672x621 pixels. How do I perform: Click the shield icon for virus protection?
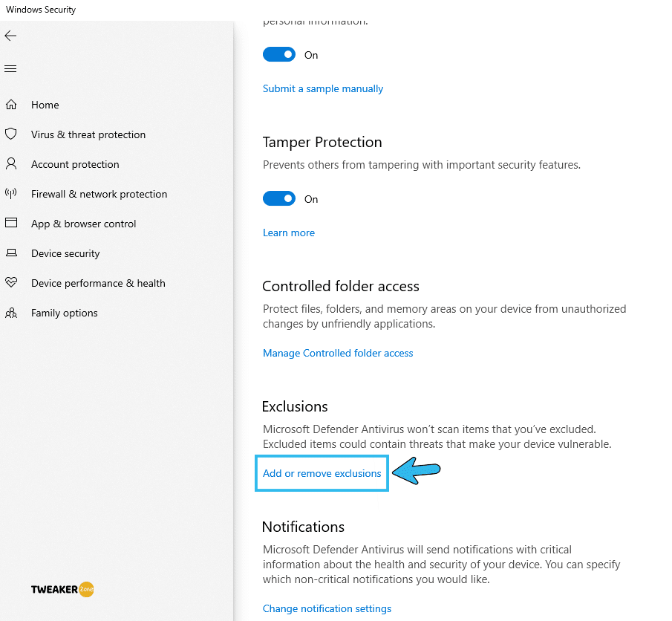(11, 134)
